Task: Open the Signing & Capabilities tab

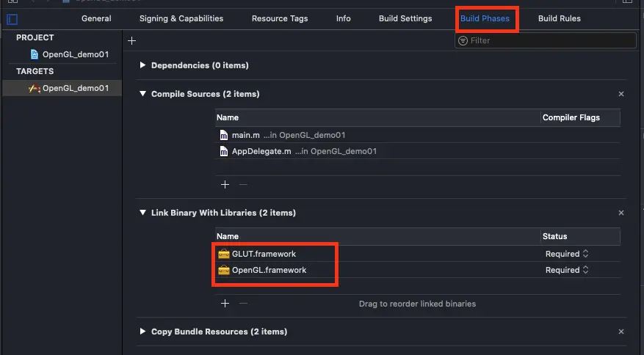Action: 181,18
